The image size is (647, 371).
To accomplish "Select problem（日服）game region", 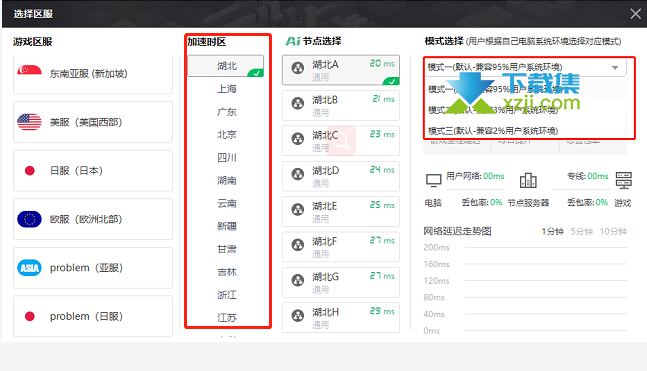I will pyautogui.click(x=93, y=317).
